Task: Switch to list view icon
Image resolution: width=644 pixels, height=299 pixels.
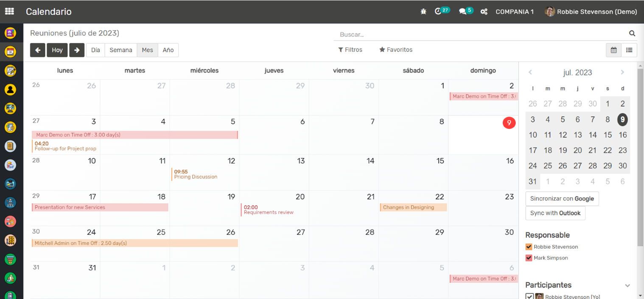Action: [x=629, y=50]
